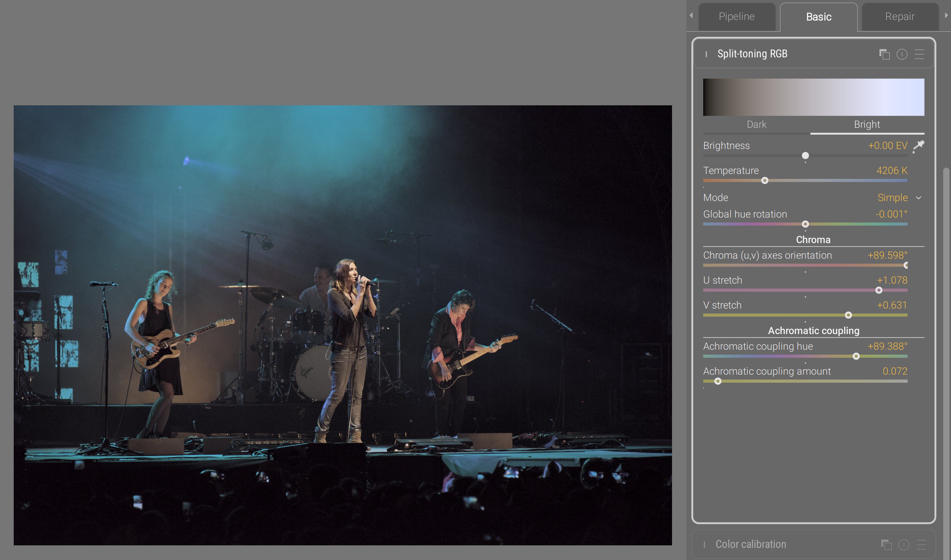Image resolution: width=951 pixels, height=560 pixels.
Task: Switch to the Pipeline tab
Action: point(736,17)
